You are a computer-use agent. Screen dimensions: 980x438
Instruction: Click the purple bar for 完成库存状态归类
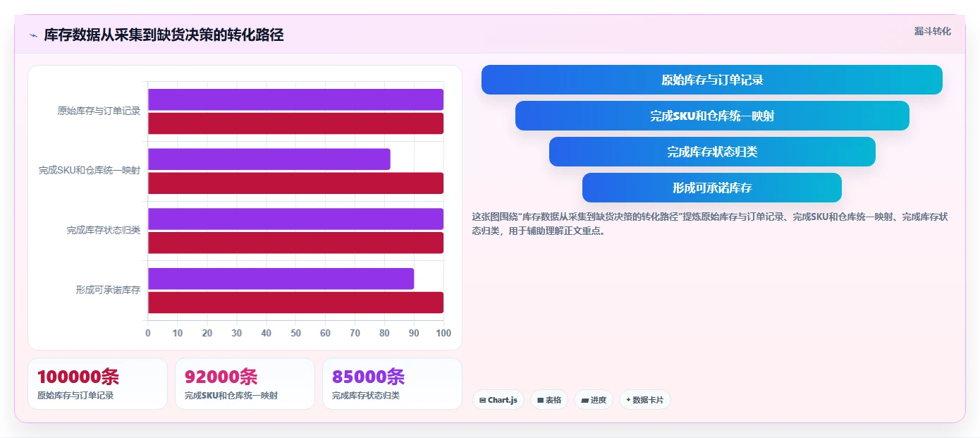click(x=295, y=219)
